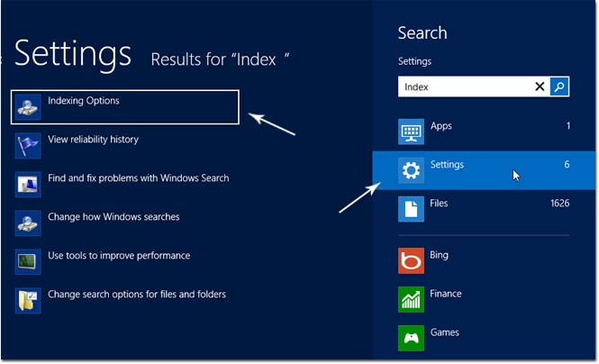Search within Games app label
Image resolution: width=599 pixels, height=364 pixels.
click(444, 332)
